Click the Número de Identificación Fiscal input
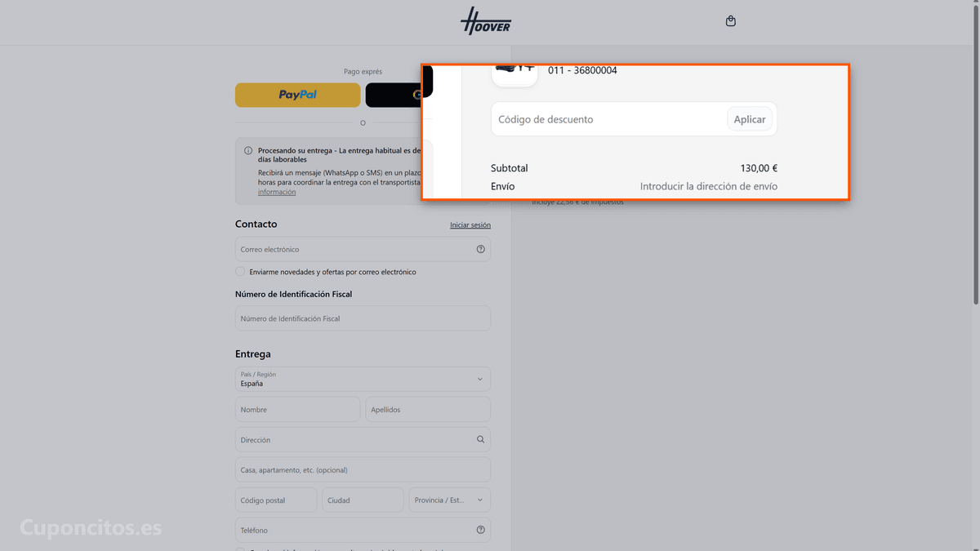Screen dimensions: 980x551 pos(363,318)
